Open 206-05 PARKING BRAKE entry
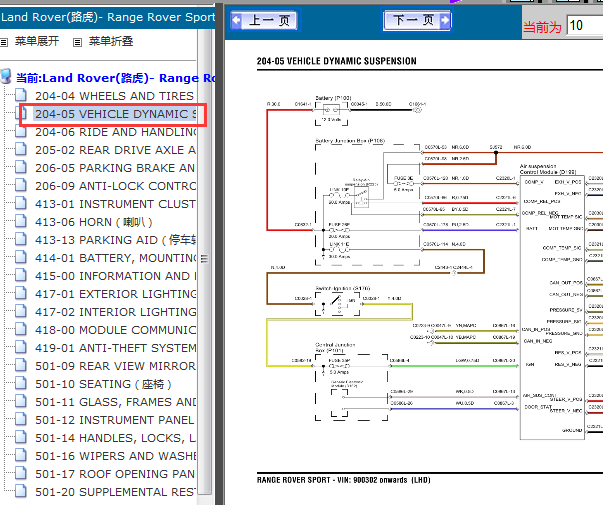Screen dimensions: 603x505 point(115,168)
